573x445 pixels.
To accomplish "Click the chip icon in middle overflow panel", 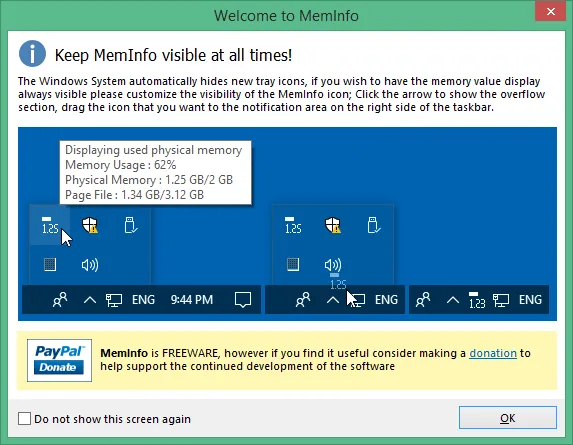I will [293, 265].
